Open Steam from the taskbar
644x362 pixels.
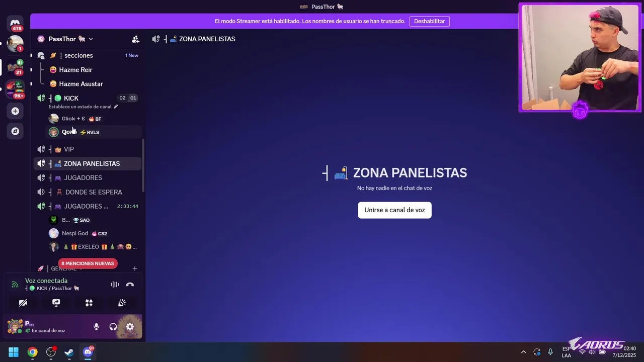click(69, 352)
